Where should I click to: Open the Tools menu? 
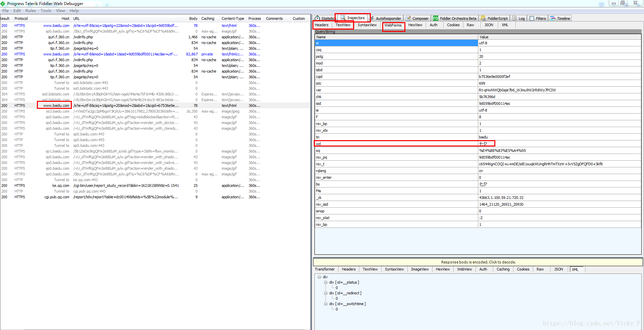click(46, 11)
